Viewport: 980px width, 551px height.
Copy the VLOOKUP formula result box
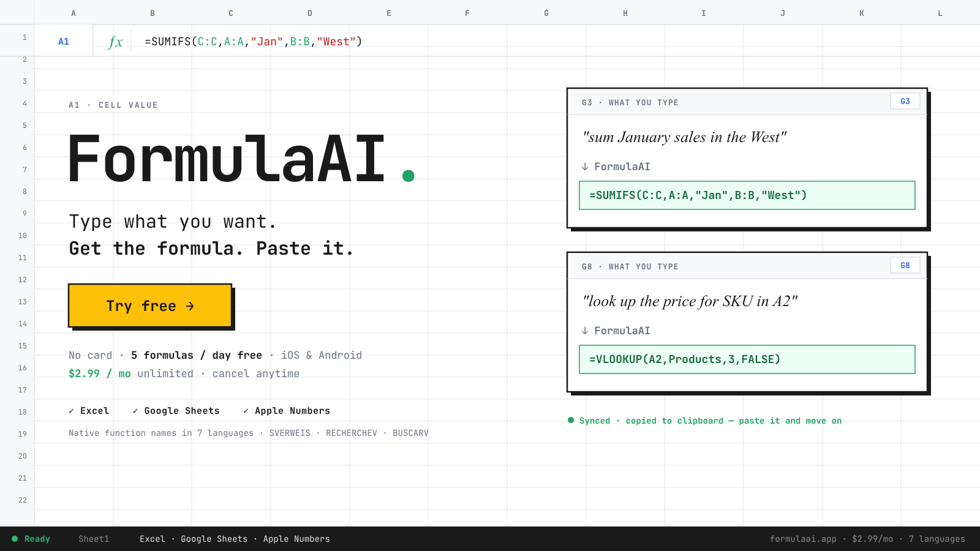[x=747, y=359]
